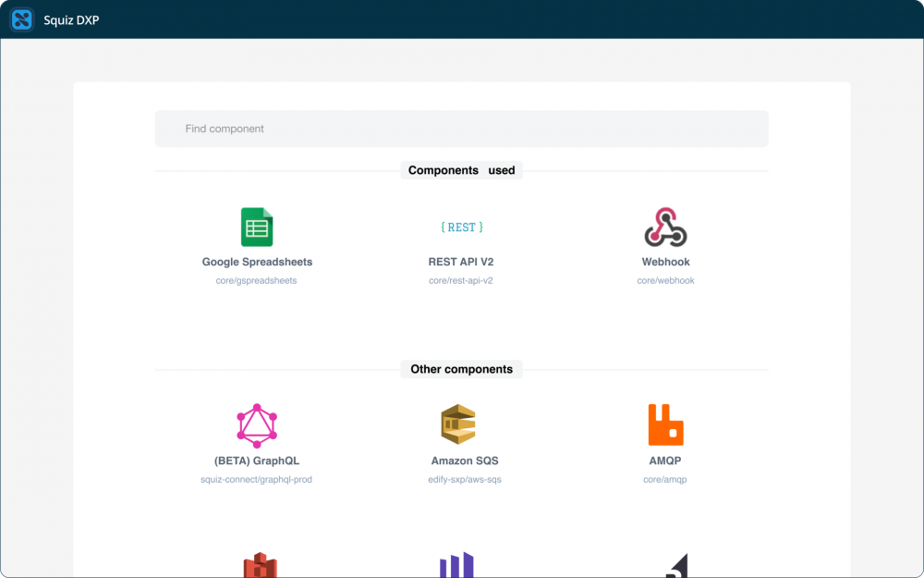Click the red partially visible component icon
The height and width of the screenshot is (578, 924).
click(260, 565)
